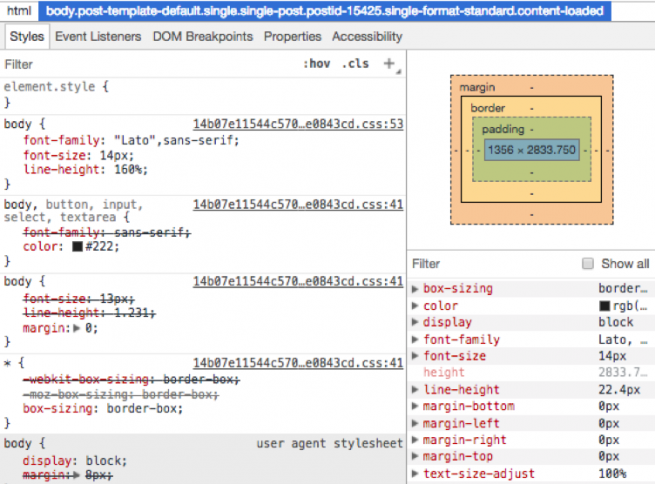Open the css:53 stylesheet source link
The width and height of the screenshot is (655, 484).
pyautogui.click(x=298, y=124)
